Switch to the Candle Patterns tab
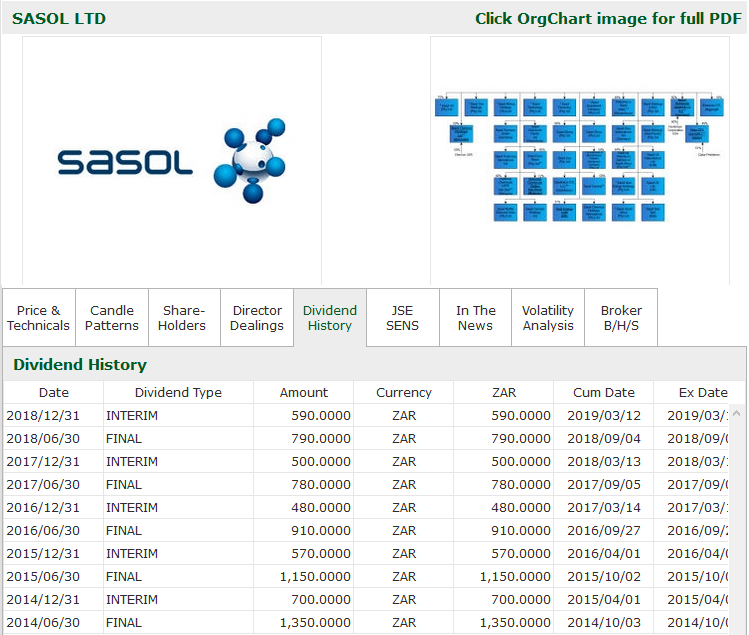The width and height of the screenshot is (749, 635). 112,317
